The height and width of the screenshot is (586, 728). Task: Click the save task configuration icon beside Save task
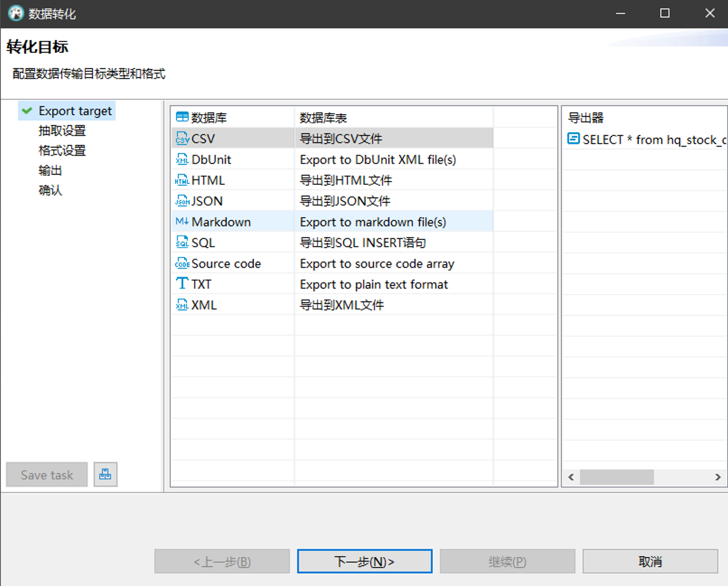[x=105, y=474]
